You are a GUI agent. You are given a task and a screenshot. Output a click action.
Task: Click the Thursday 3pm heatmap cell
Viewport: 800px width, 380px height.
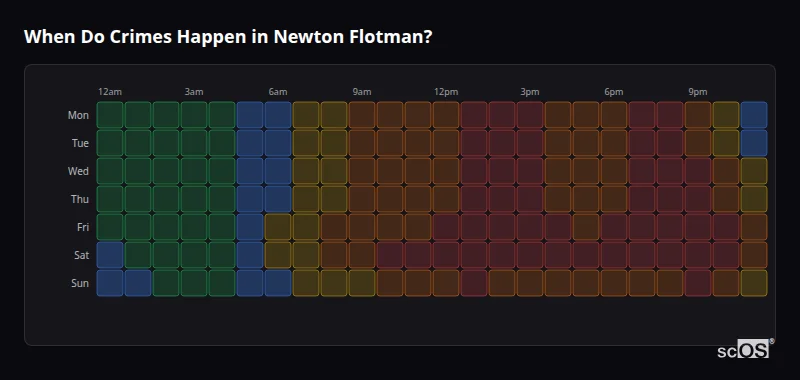(530, 199)
